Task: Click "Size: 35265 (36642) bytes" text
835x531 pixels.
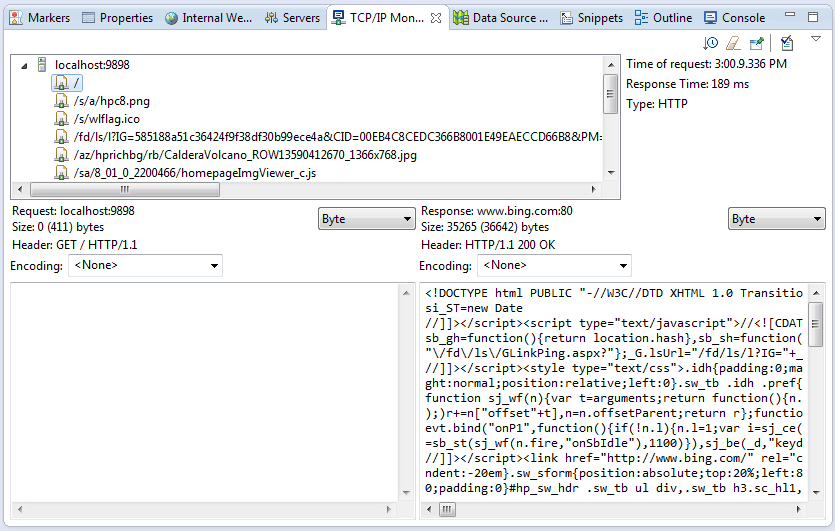Action: coord(485,227)
